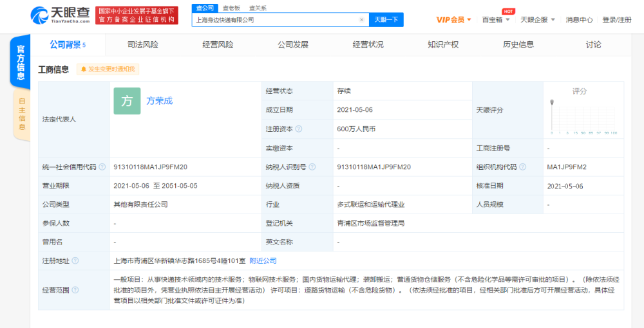Expand the 百宝箱 dropdown menu
The width and height of the screenshot is (644, 328).
[496, 20]
